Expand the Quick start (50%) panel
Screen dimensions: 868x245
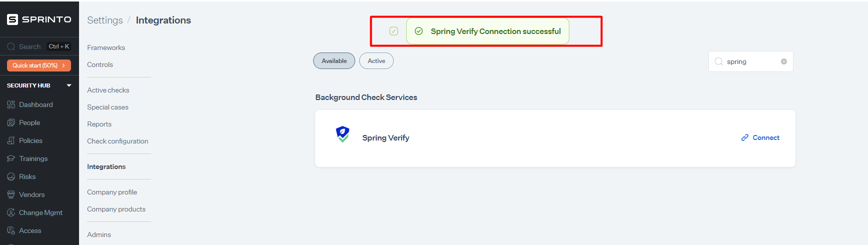tap(39, 65)
